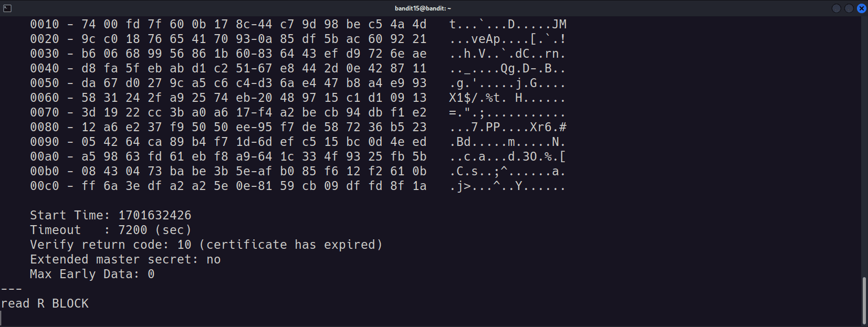The width and height of the screenshot is (868, 327).
Task: Maximize the bandit15 terminal window
Action: pos(849,8)
